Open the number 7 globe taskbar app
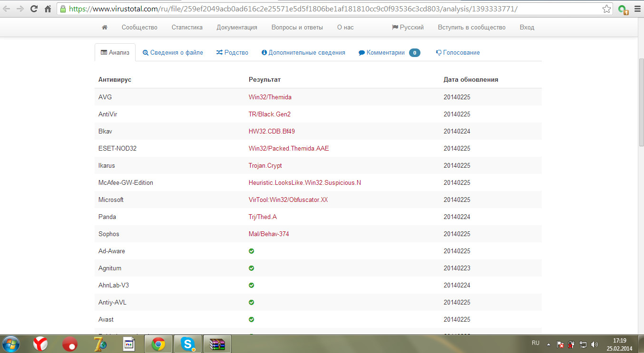The height and width of the screenshot is (353, 644). (99, 343)
